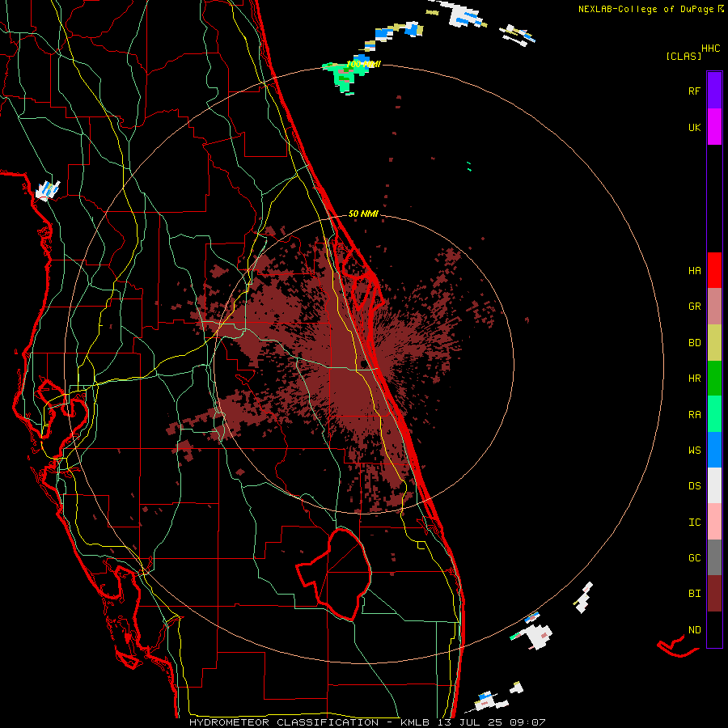Click the 09:07 time stamp

527,722
